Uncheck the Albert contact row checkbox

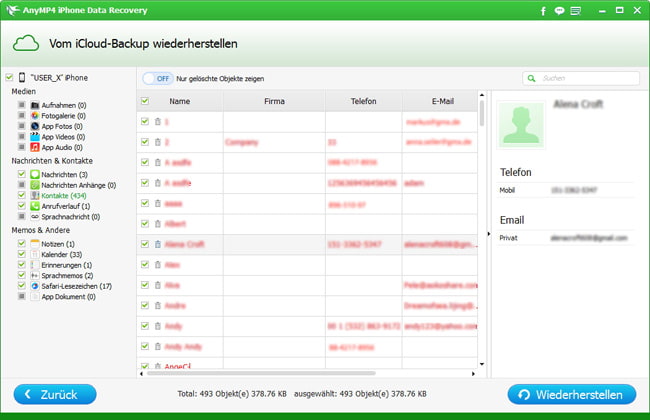pos(145,223)
